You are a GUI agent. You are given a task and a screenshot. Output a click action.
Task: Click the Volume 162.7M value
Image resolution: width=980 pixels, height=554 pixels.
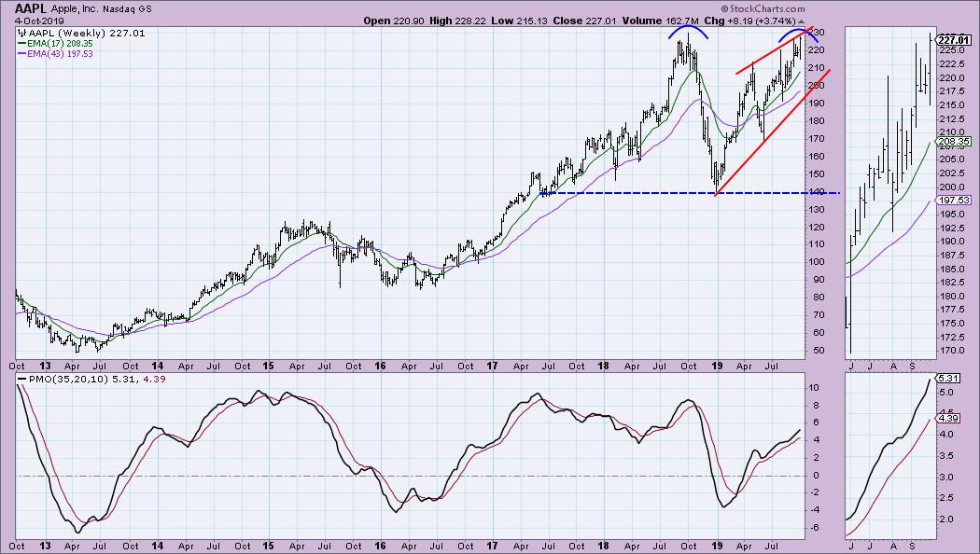[660, 21]
